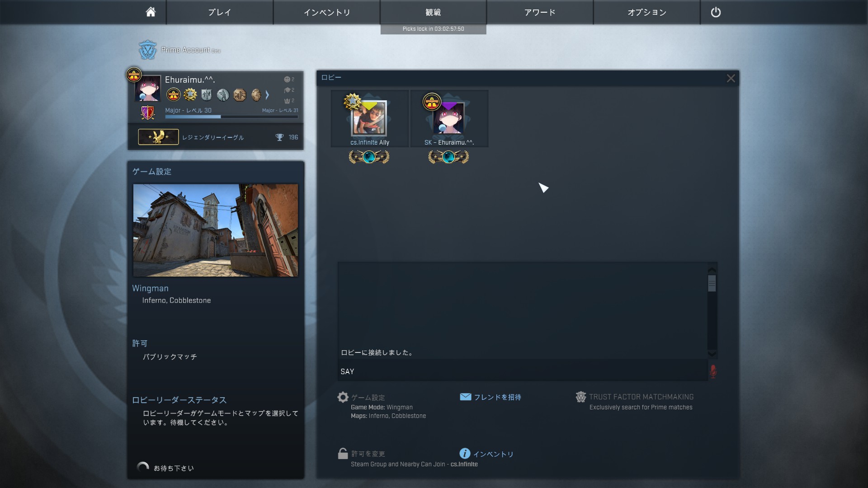Click the cs.infinite Ally player card
Viewport: 868px width, 488px height.
coord(370,118)
